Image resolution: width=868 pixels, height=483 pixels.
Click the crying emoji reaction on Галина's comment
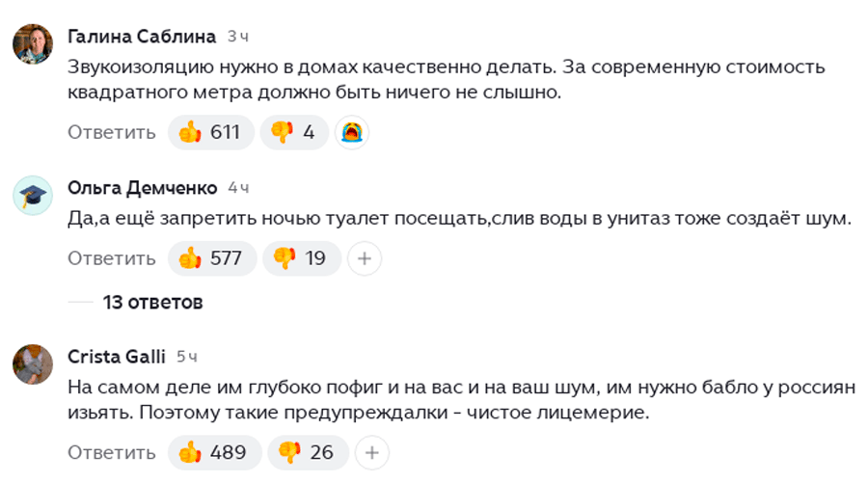click(353, 132)
